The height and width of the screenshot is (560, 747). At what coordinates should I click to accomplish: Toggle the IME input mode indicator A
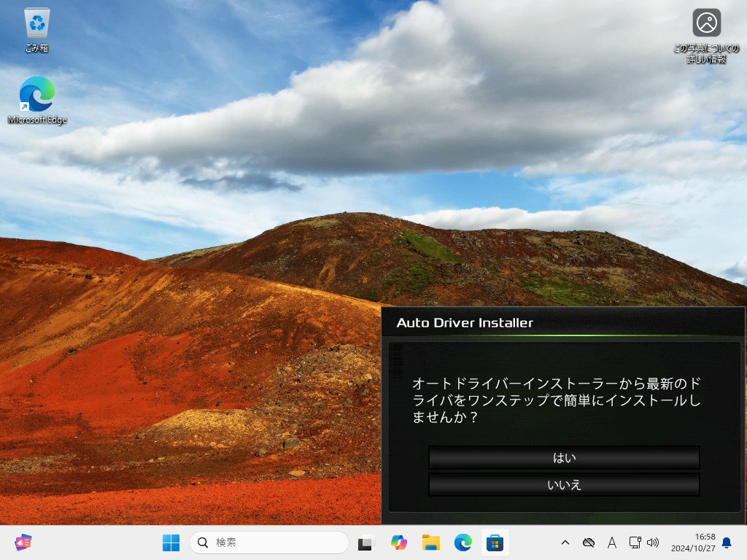[x=612, y=542]
